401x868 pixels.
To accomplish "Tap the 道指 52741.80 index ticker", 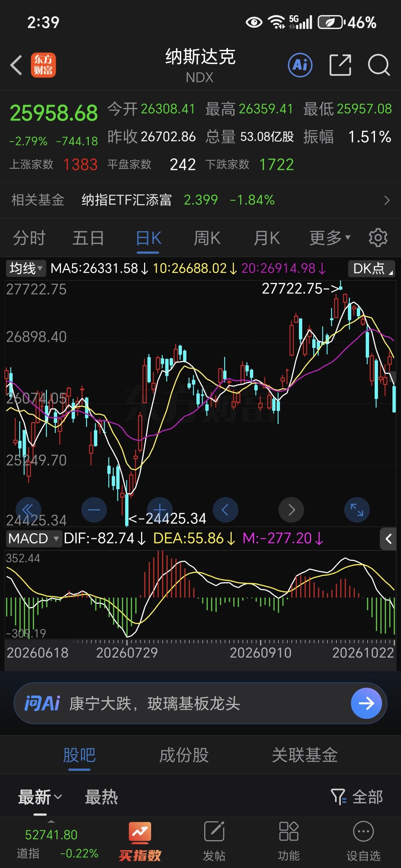I will pyautogui.click(x=57, y=844).
